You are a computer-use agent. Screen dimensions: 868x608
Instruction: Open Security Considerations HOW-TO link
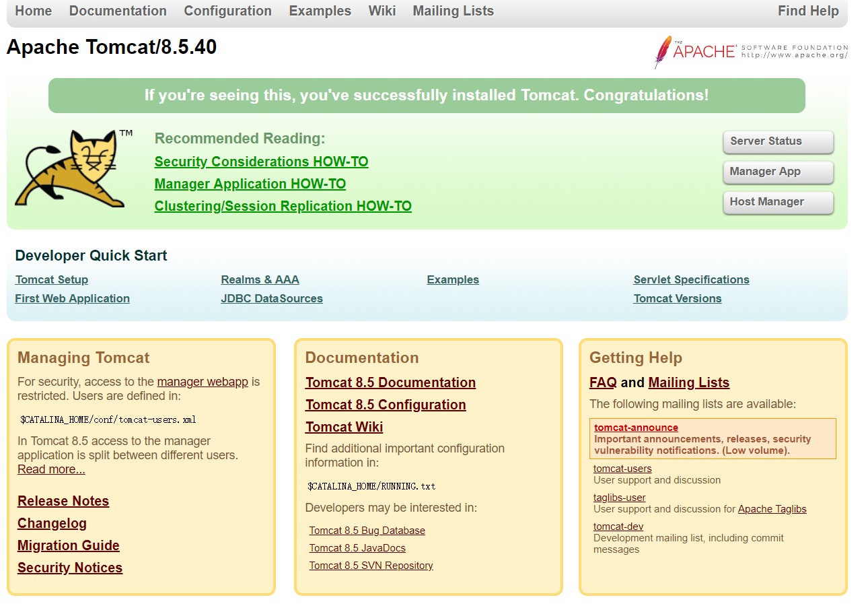click(x=261, y=162)
